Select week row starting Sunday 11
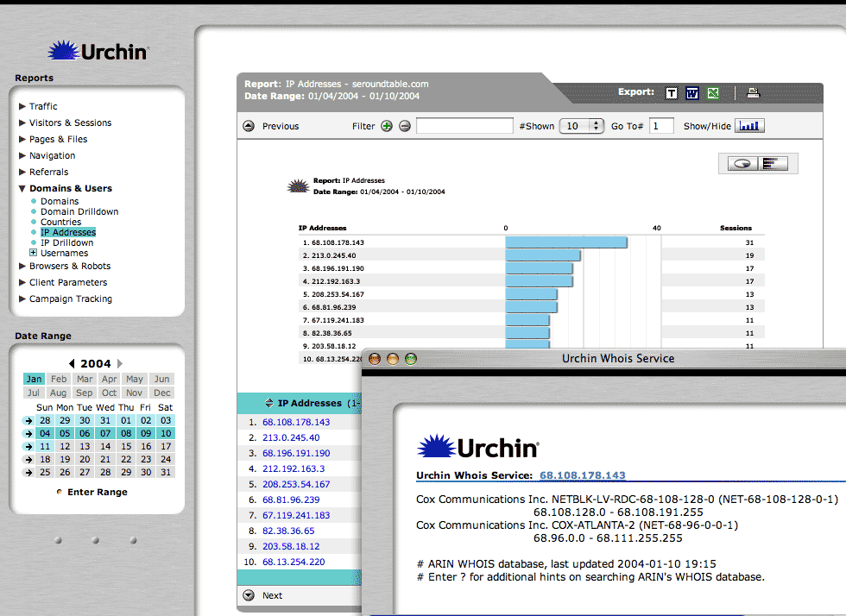 pyautogui.click(x=28, y=447)
